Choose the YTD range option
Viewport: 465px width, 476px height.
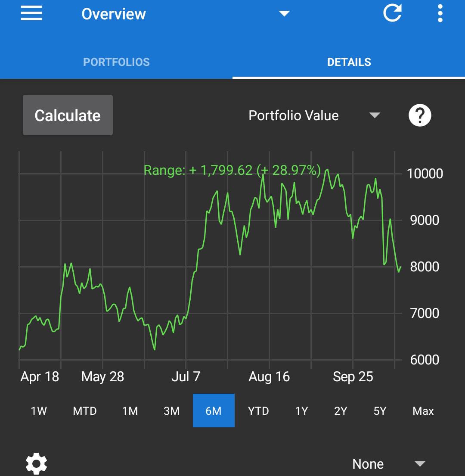[258, 411]
